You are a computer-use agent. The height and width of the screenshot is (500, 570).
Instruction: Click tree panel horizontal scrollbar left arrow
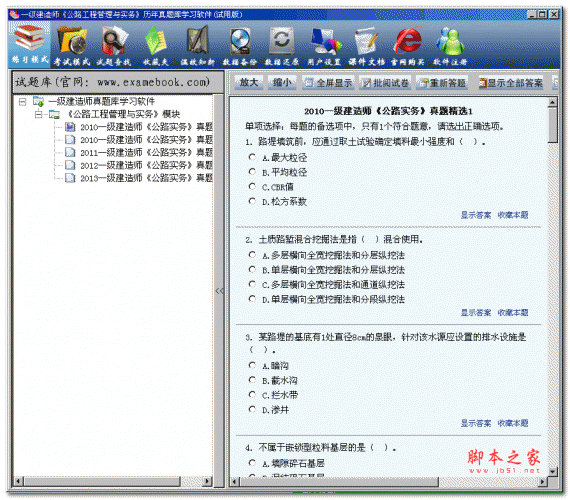tap(18, 481)
